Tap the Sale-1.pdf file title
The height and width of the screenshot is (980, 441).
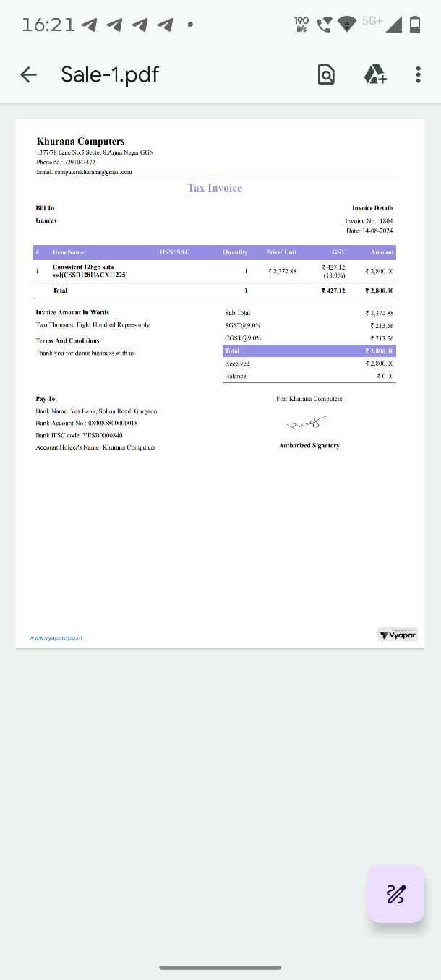tap(110, 74)
